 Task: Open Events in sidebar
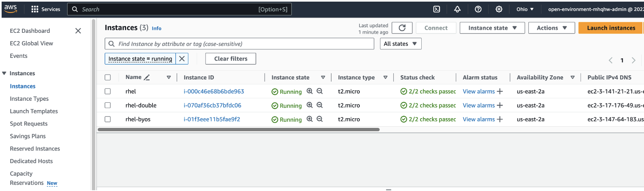pyautogui.click(x=19, y=56)
